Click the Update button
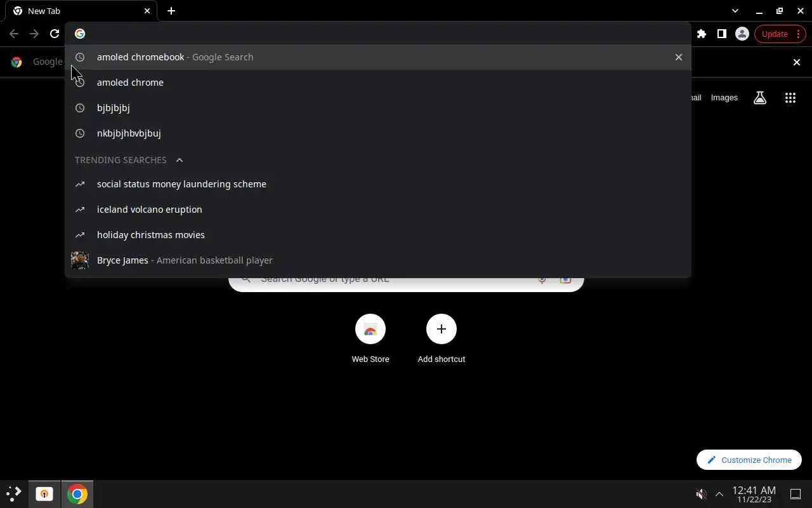This screenshot has height=508, width=812. coord(780,34)
